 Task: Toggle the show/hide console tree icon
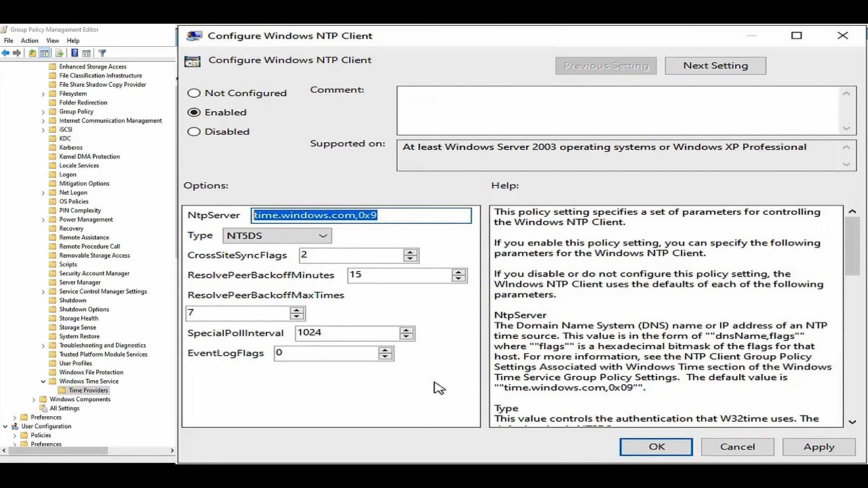(44, 53)
